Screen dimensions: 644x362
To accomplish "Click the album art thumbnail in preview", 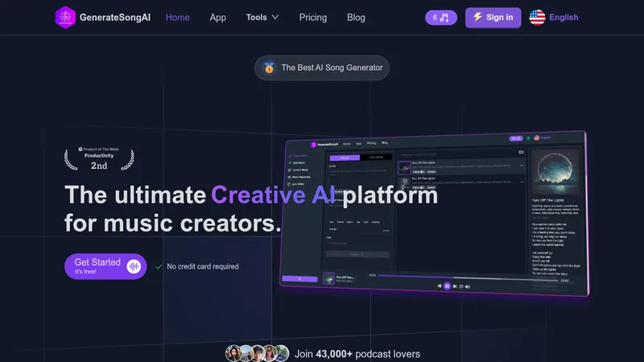I will click(328, 278).
